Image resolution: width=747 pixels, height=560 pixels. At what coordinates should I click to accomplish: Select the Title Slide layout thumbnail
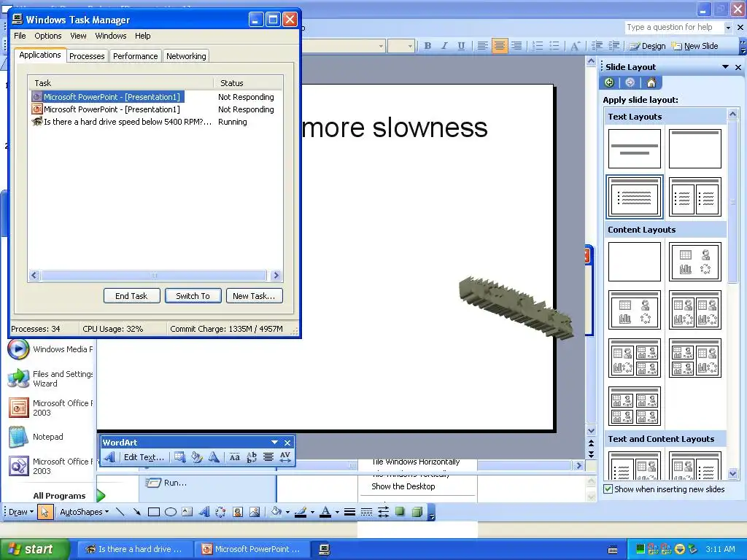635,149
